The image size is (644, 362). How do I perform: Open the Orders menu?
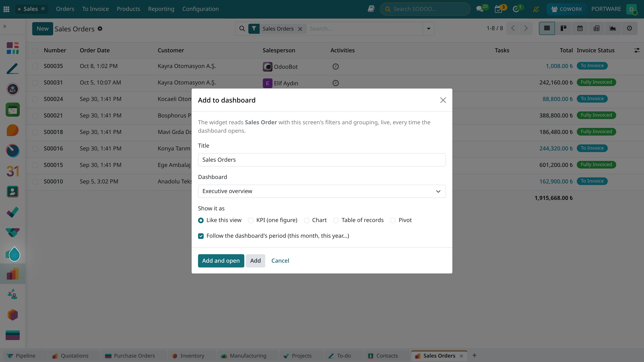pos(65,9)
